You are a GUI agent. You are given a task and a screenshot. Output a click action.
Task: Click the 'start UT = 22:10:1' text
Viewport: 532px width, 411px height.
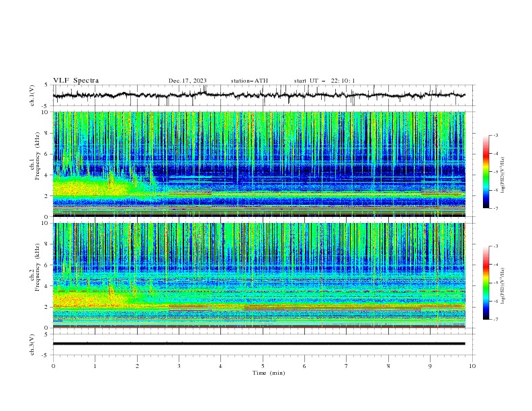click(x=324, y=81)
